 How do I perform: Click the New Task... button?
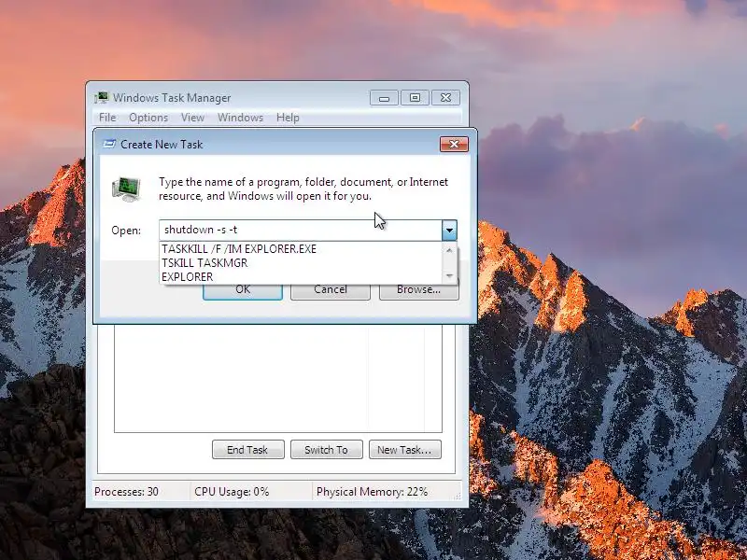(405, 450)
